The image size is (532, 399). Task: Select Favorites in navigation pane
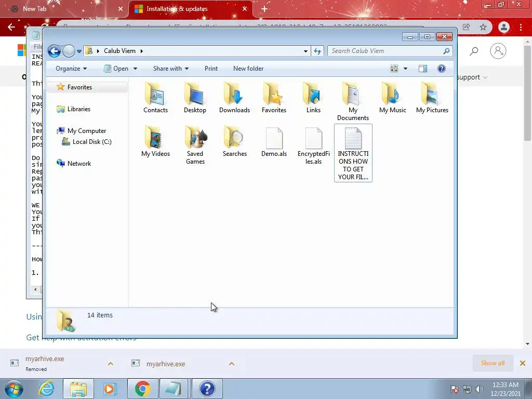click(87, 87)
